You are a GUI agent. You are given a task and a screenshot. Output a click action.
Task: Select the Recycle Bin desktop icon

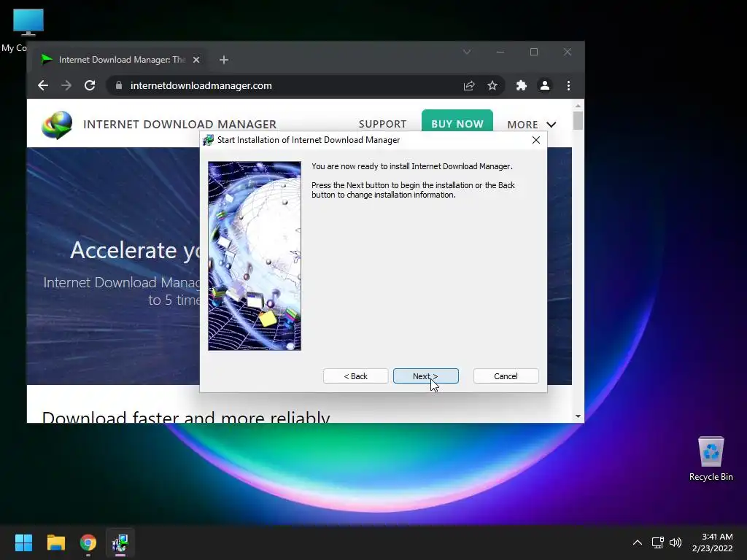click(711, 459)
